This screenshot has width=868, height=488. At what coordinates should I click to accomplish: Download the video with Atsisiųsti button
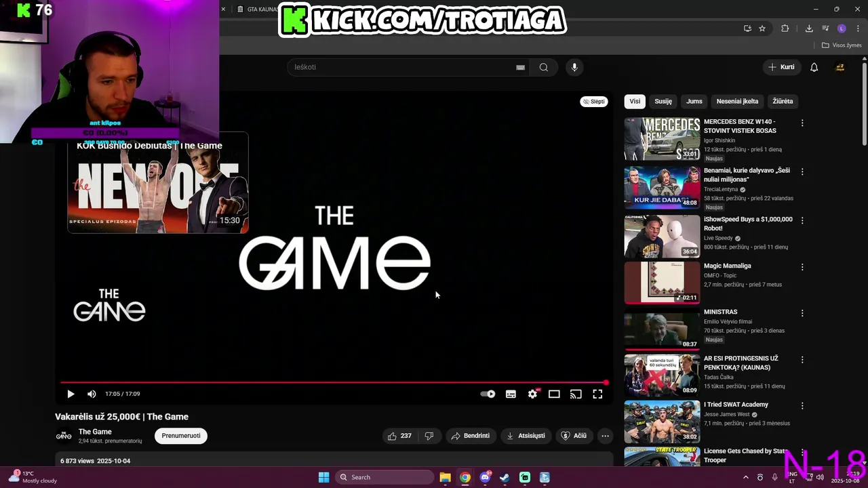click(526, 436)
